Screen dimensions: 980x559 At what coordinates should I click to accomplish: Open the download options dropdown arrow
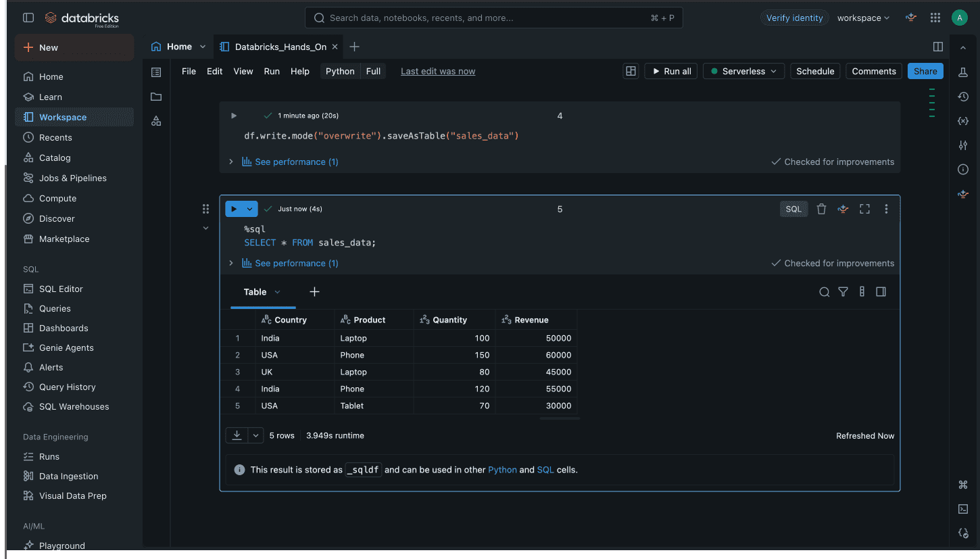256,435
